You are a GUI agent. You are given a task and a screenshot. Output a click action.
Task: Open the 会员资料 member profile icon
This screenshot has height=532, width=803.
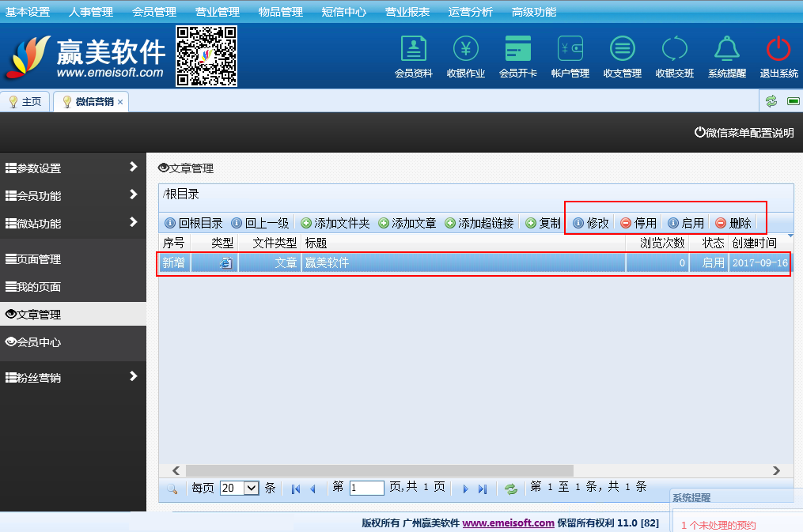tap(413, 51)
